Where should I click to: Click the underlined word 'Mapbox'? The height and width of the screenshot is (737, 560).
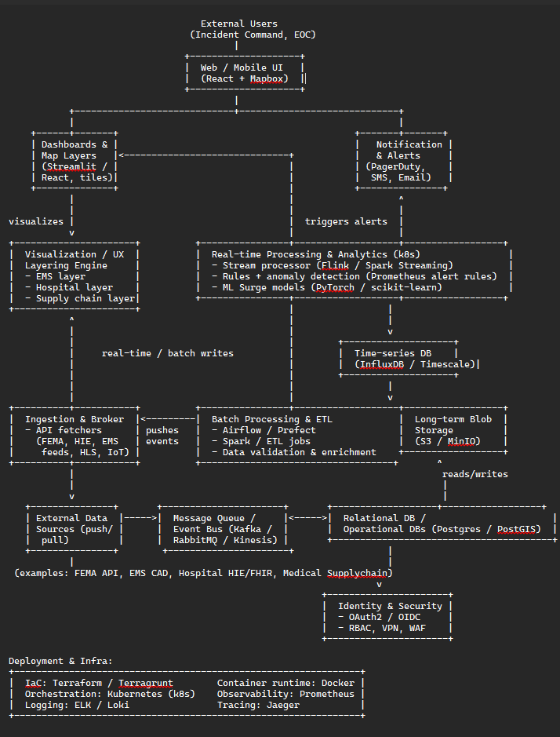click(267, 78)
